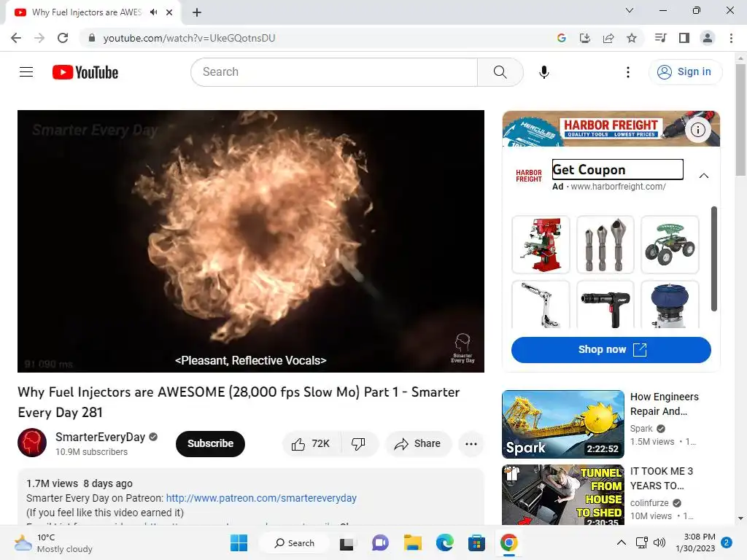Open weather widget 10°C Mostly cloudy
The width and height of the screenshot is (747, 560).
(x=53, y=542)
